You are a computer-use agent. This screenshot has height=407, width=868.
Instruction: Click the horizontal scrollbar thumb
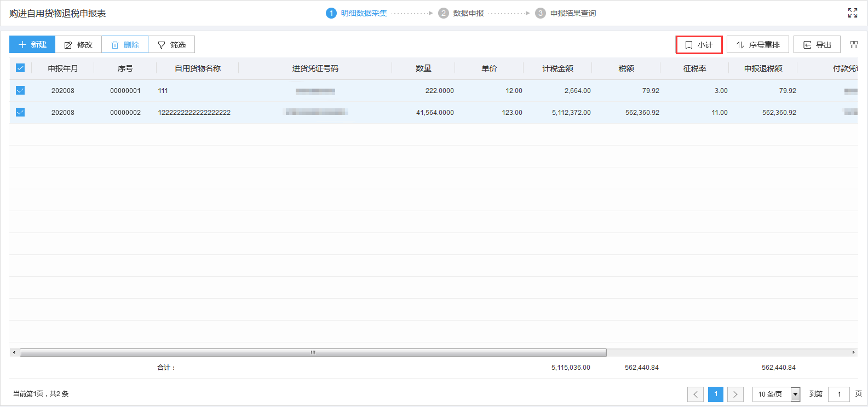coord(313,352)
